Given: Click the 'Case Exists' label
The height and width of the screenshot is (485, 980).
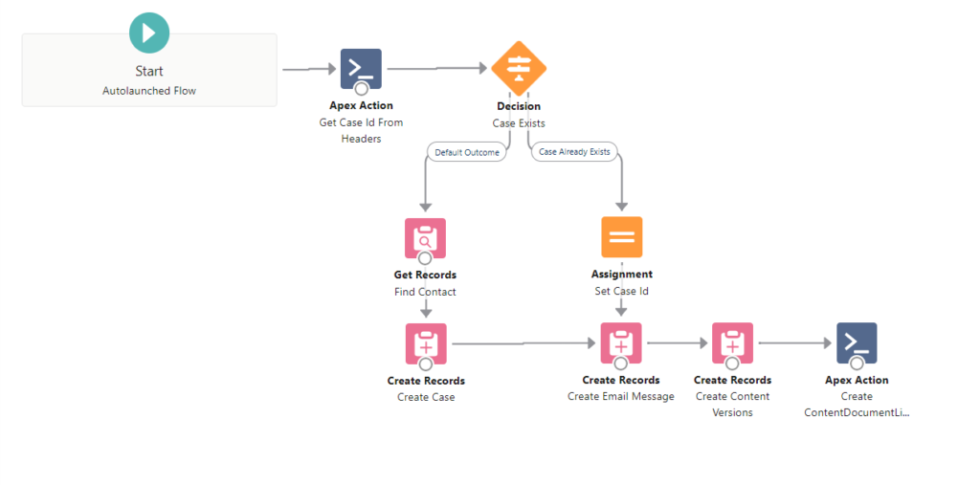Looking at the screenshot, I should (x=519, y=123).
